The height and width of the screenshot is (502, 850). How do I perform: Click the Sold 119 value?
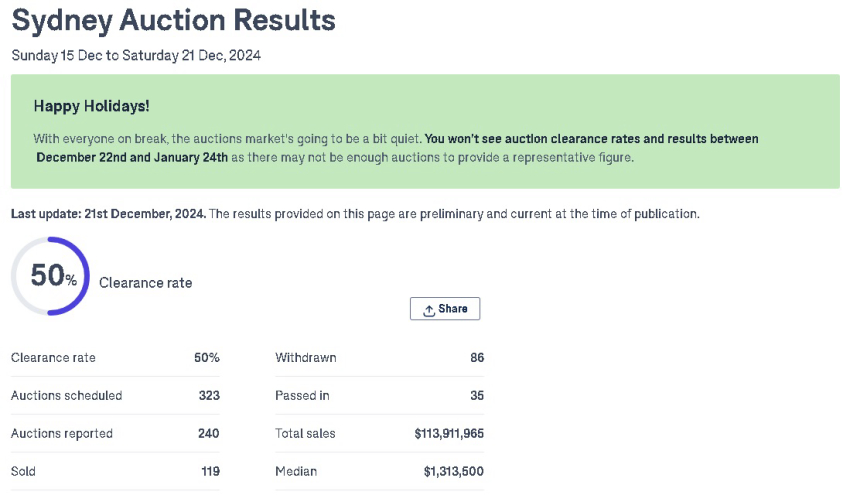click(211, 472)
